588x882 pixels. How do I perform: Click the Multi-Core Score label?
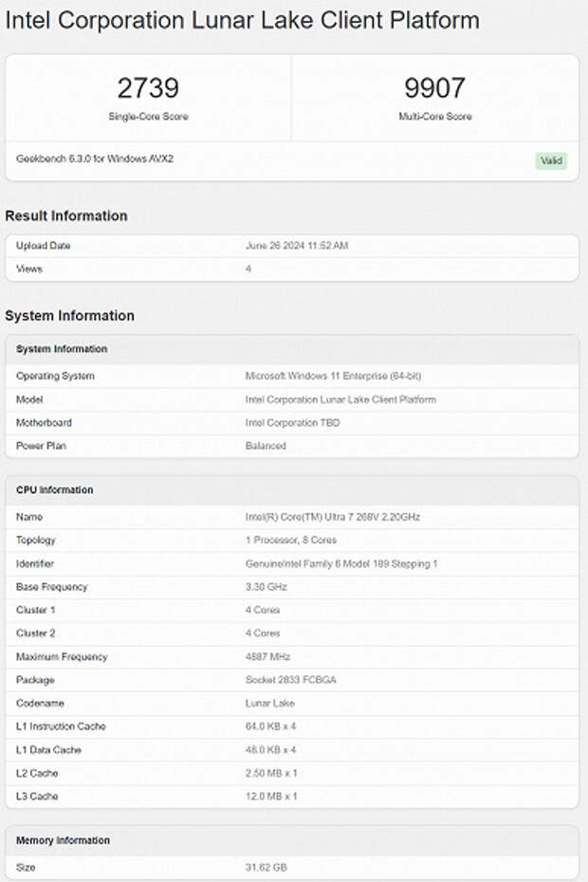point(435,117)
